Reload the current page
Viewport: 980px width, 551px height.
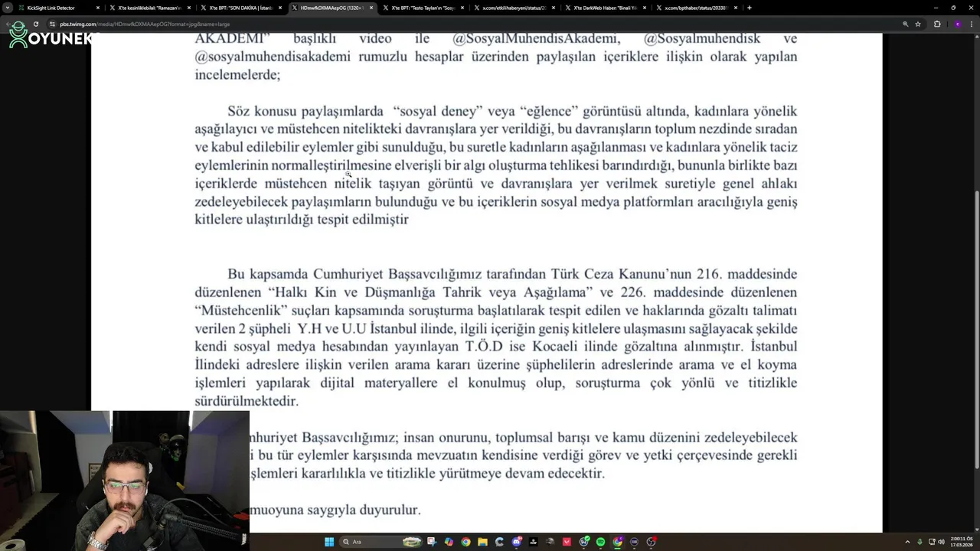(35, 24)
